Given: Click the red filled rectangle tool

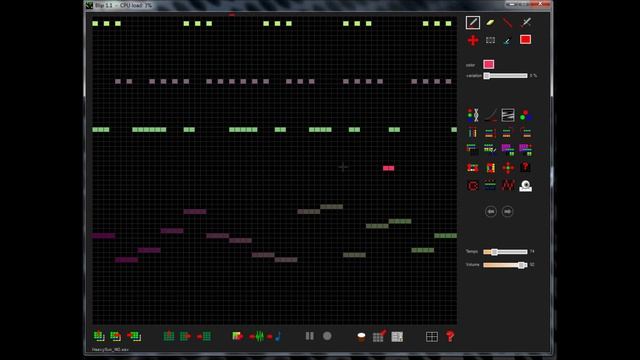Looking at the screenshot, I should coord(525,40).
